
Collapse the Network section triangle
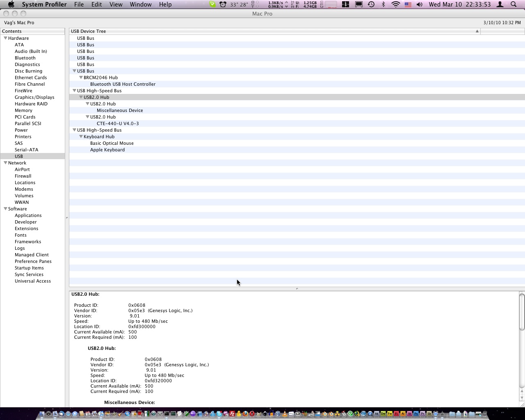(5, 163)
